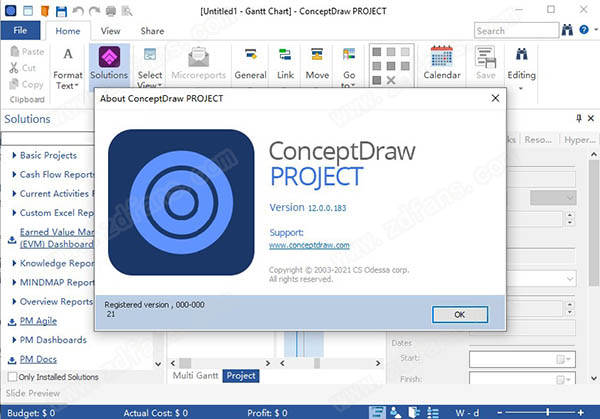This screenshot has width=600, height=419.
Task: Click the grid-squares icon in the ribbon
Action: [x=391, y=65]
